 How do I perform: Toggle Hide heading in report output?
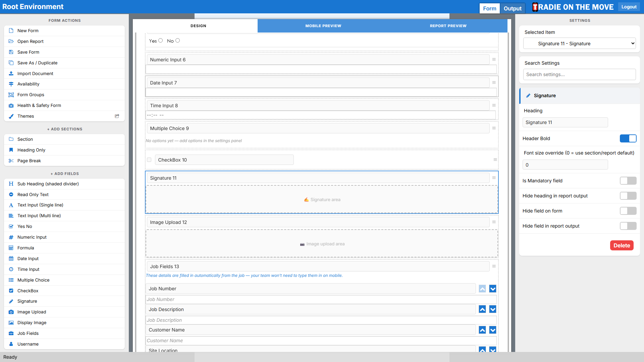628,196
